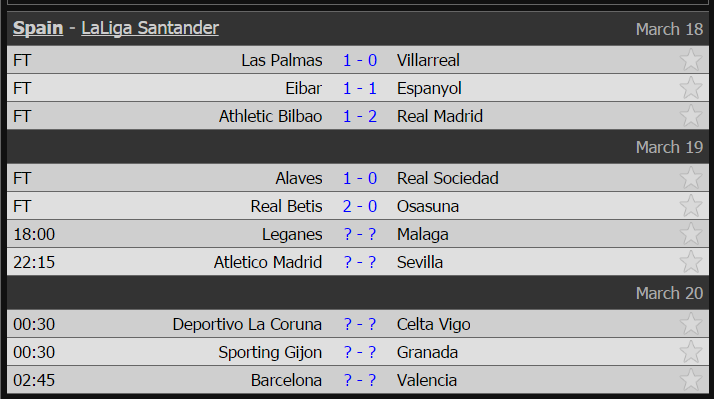This screenshot has width=714, height=399.
Task: Open the ? - ? score for Barcelona vs Valencia
Action: pos(360,380)
